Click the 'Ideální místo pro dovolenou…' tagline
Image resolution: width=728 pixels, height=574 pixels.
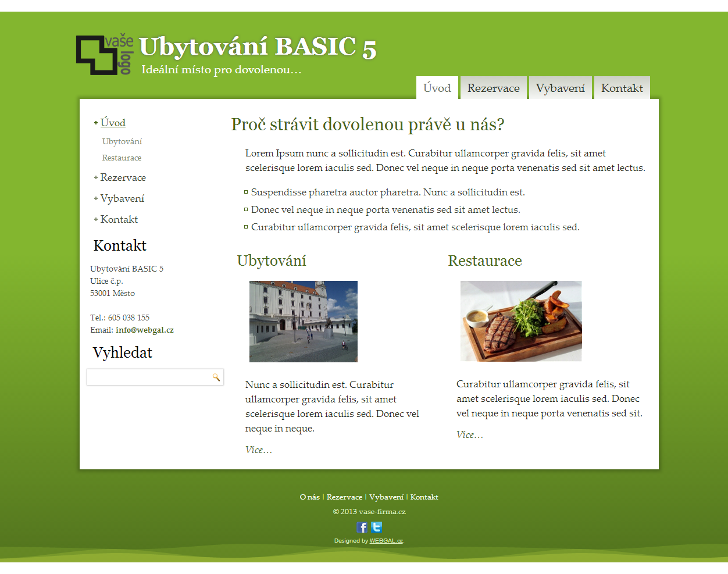(x=221, y=70)
